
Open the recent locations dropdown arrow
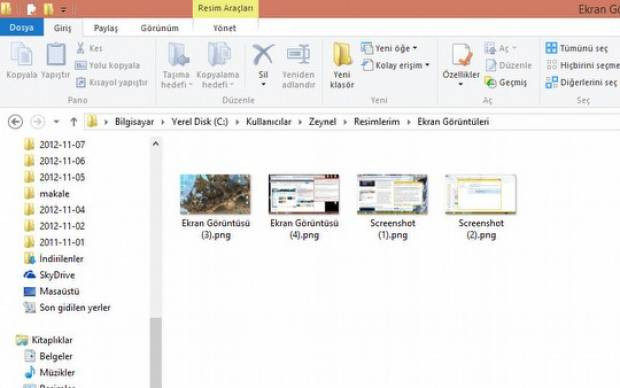[x=57, y=121]
